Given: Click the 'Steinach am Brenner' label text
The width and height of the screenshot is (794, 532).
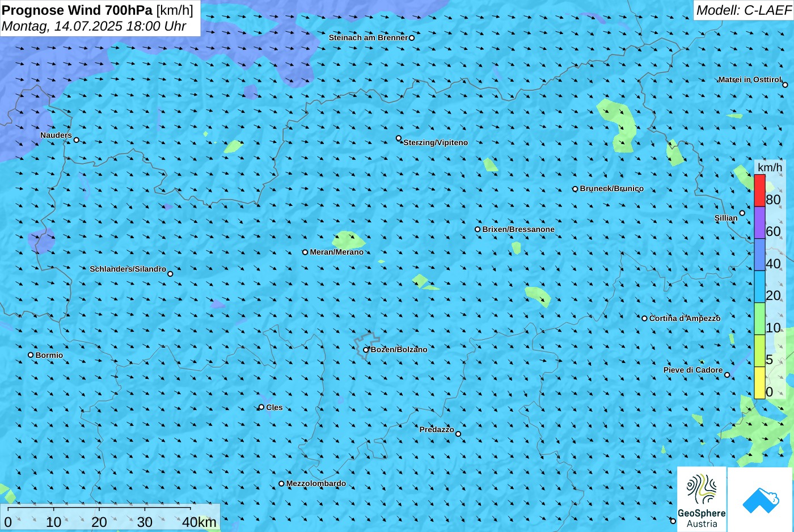Looking at the screenshot, I should pyautogui.click(x=368, y=37).
